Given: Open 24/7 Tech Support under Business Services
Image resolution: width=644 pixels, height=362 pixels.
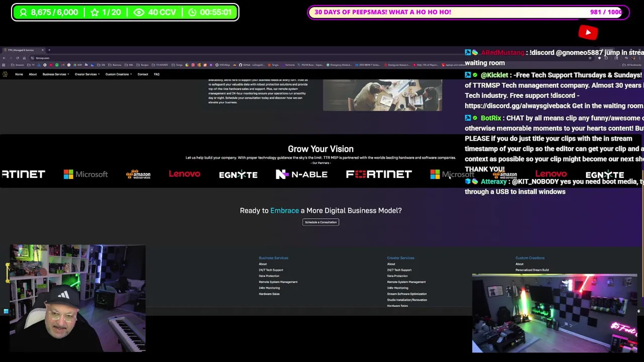Looking at the screenshot, I should click(271, 270).
